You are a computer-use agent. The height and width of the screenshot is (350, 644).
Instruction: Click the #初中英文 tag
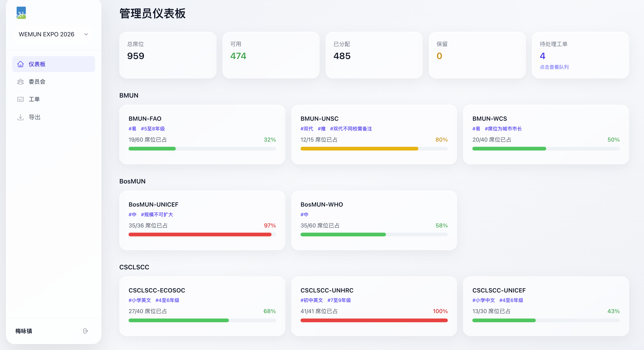click(312, 300)
